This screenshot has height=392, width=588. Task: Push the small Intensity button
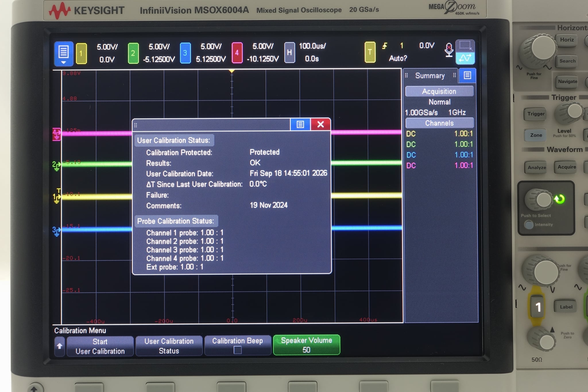pos(529,225)
